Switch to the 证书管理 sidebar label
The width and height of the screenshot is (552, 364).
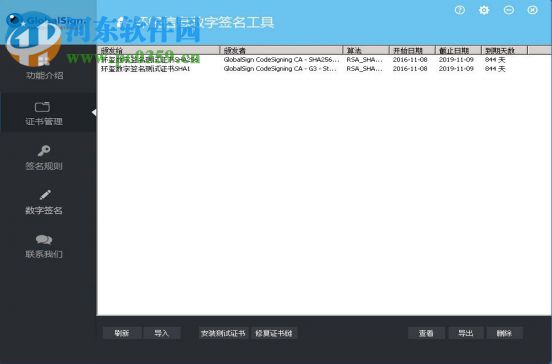pyautogui.click(x=44, y=121)
